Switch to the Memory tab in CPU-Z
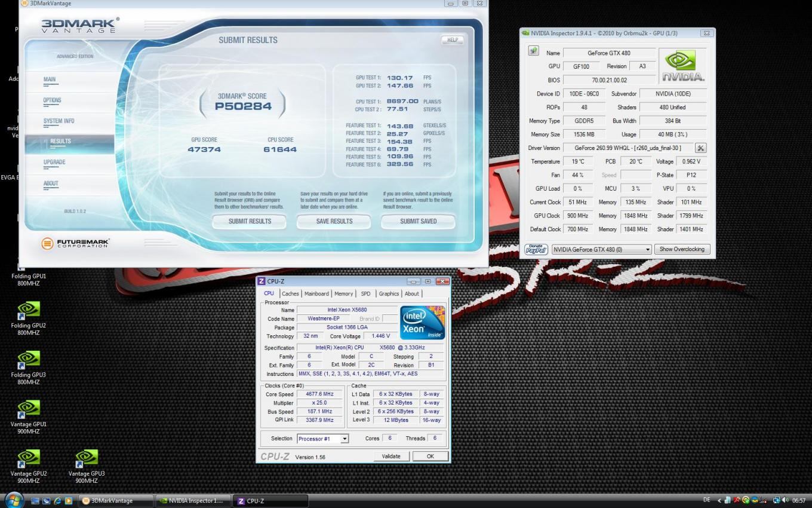Viewport: 812px width, 508px height. 343,293
